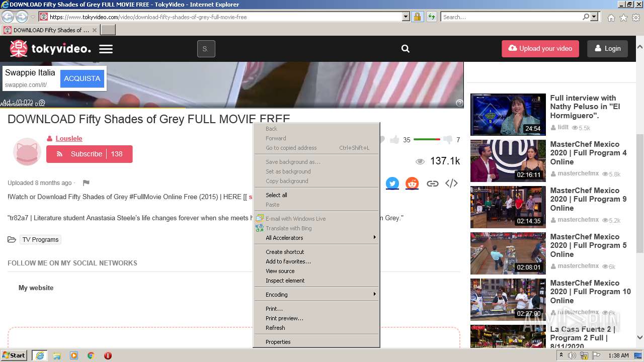Choose Inspect element from context menu
Screen dimensions: 644x362
pyautogui.click(x=316, y=281)
